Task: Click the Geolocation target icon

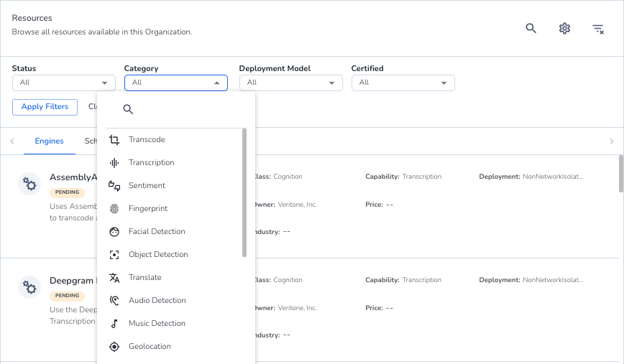Action: [114, 347]
